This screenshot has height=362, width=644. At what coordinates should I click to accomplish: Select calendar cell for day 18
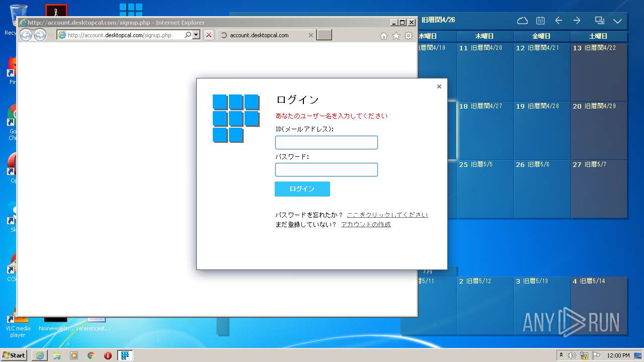pyautogui.click(x=485, y=130)
